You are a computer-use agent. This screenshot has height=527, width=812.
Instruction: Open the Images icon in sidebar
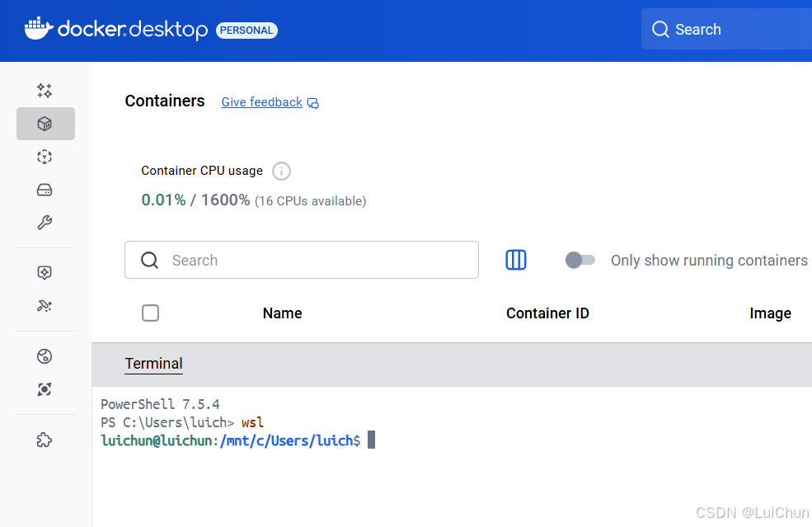[45, 157]
